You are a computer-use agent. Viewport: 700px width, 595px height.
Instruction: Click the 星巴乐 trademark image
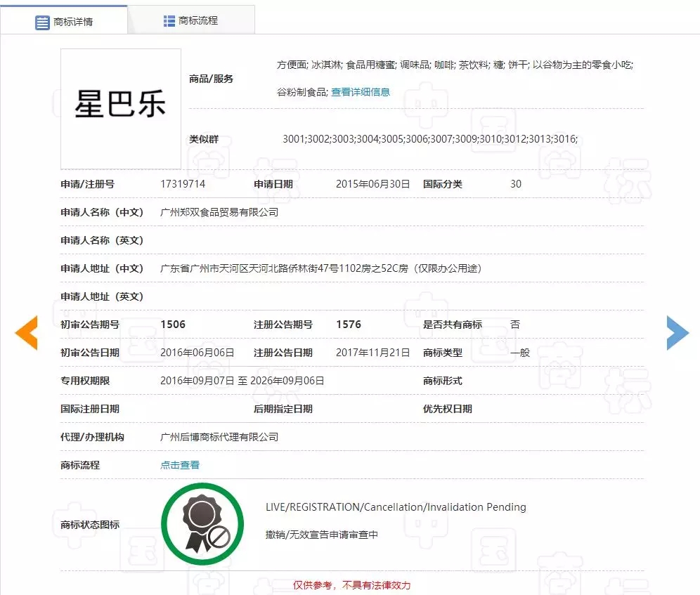tap(121, 108)
